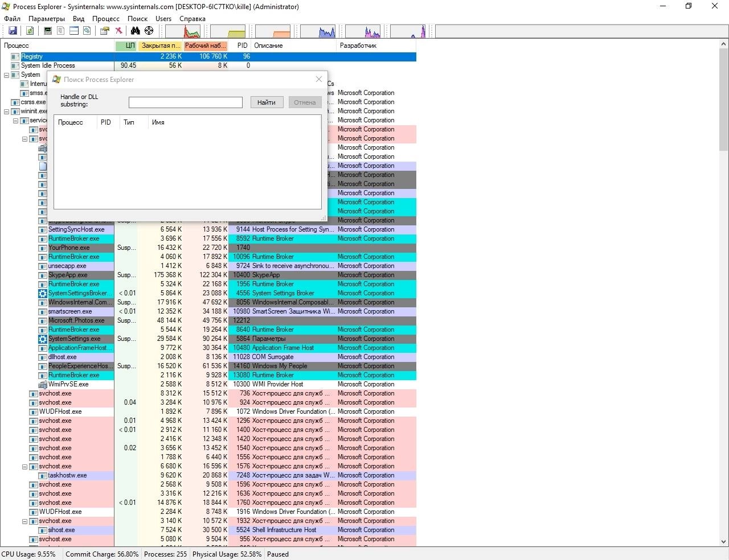The height and width of the screenshot is (560, 729).
Task: Open the Параметры menu
Action: tap(47, 18)
